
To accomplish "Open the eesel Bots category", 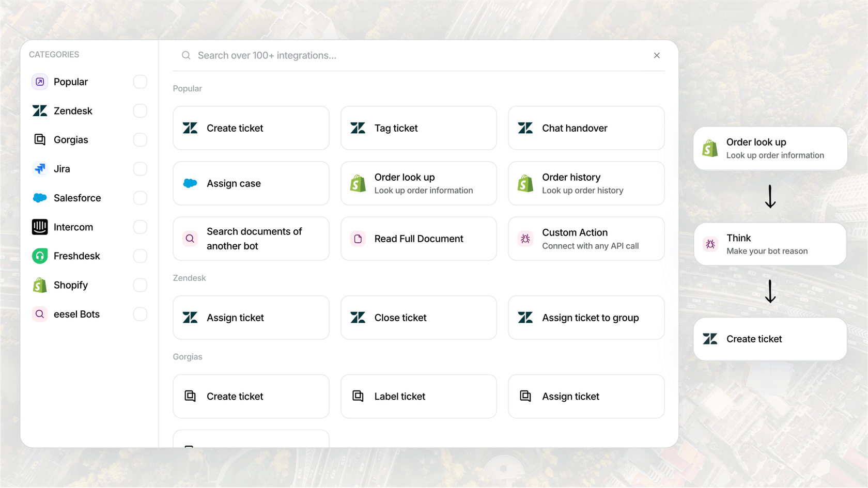I will tap(76, 314).
